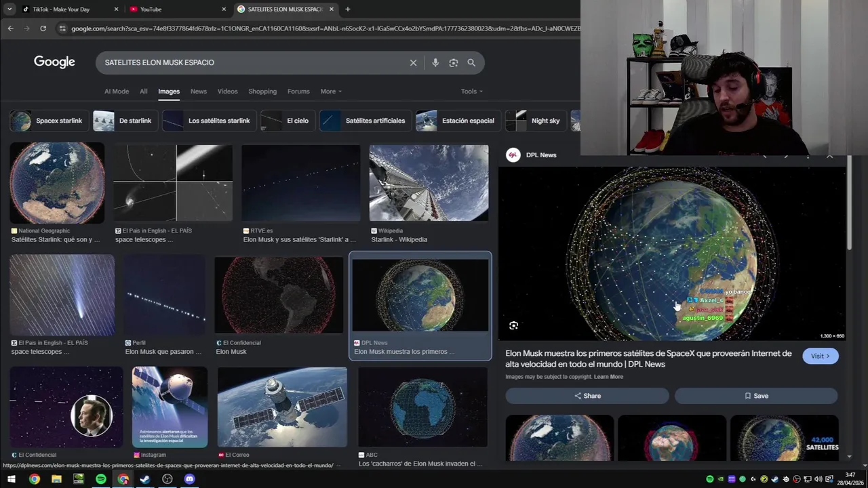Go back with the browser back arrow
This screenshot has height=488, width=868.
coord(10,28)
